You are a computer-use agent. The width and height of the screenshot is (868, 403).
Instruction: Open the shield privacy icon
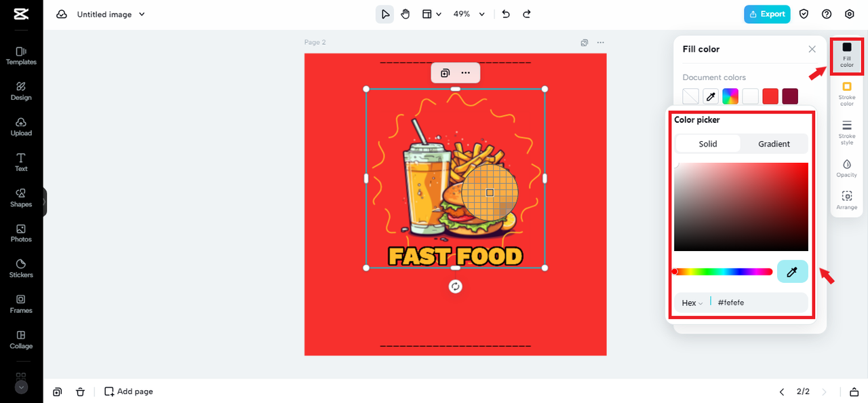pyautogui.click(x=804, y=14)
